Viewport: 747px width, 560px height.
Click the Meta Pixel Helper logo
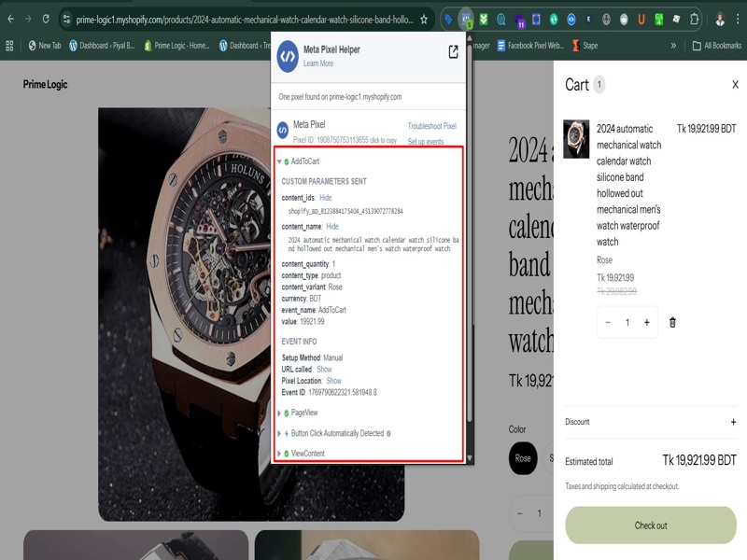[x=288, y=56]
